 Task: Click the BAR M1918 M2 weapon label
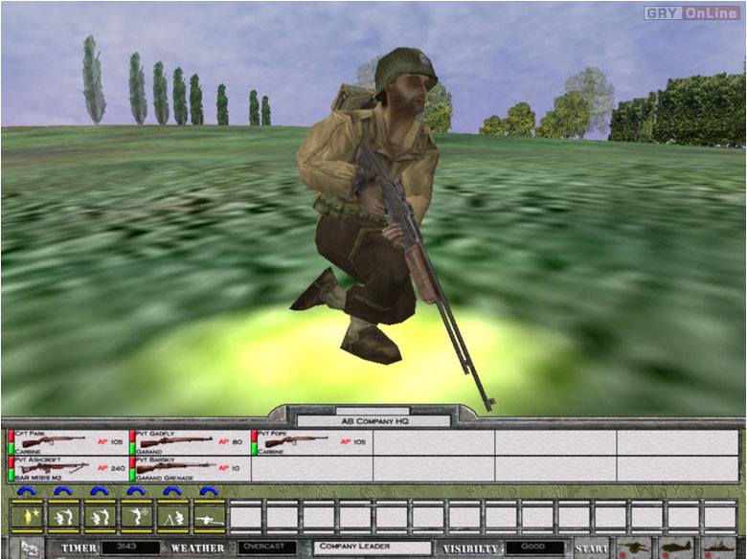pyautogui.click(x=38, y=477)
